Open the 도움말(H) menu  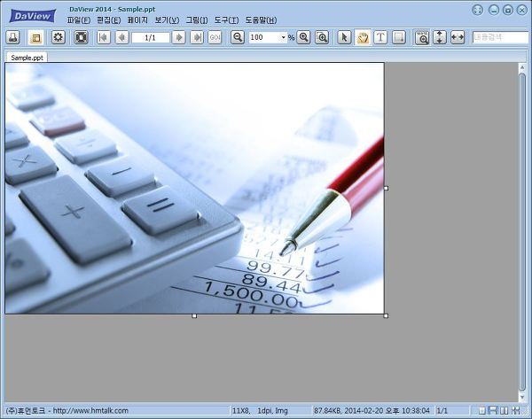click(261, 20)
